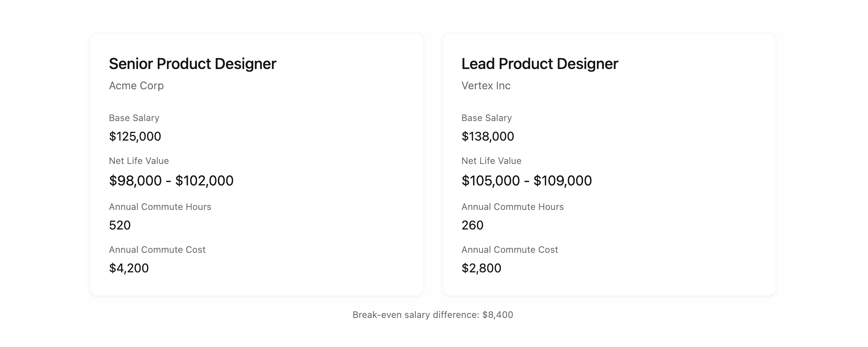Screen dimensions: 868x347
Task: Click Acme Corp's Annual Commute Cost label
Action: tap(157, 250)
